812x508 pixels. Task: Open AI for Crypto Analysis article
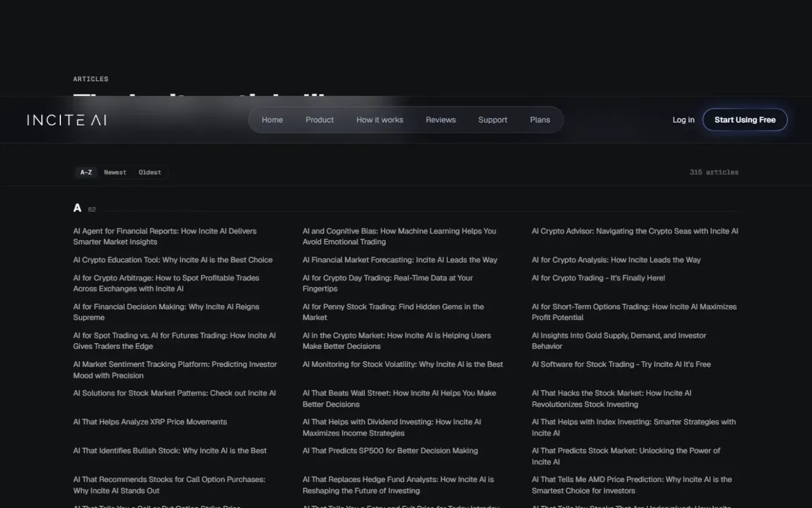tap(616, 260)
